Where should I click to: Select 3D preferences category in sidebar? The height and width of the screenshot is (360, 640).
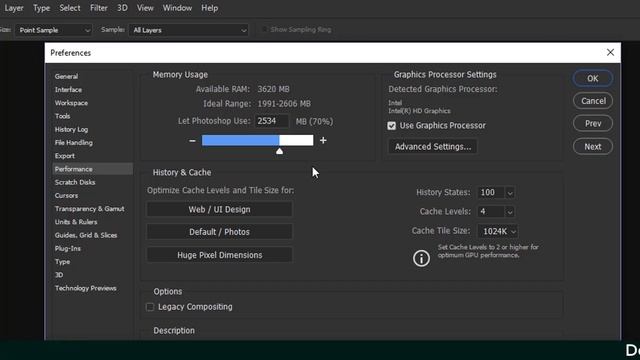pyautogui.click(x=59, y=275)
